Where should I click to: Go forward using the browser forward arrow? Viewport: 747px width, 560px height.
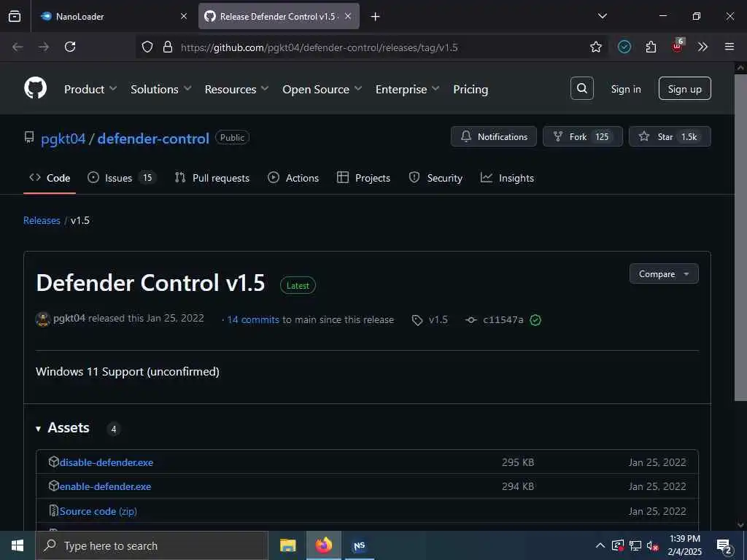coord(44,47)
